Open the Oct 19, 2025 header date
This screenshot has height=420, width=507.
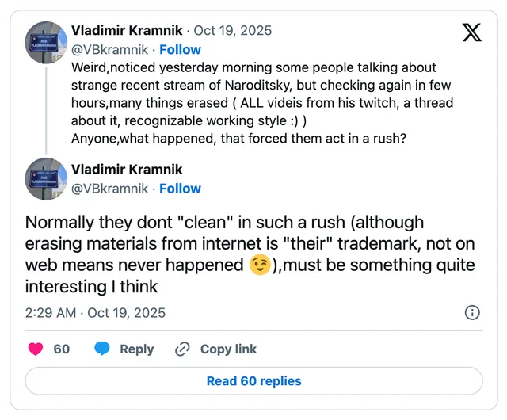pos(232,30)
